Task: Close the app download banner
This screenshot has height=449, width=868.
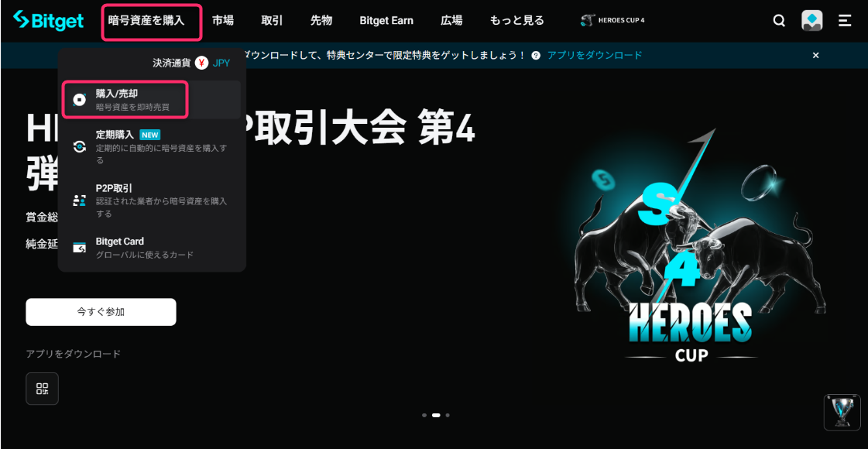Action: coord(815,56)
